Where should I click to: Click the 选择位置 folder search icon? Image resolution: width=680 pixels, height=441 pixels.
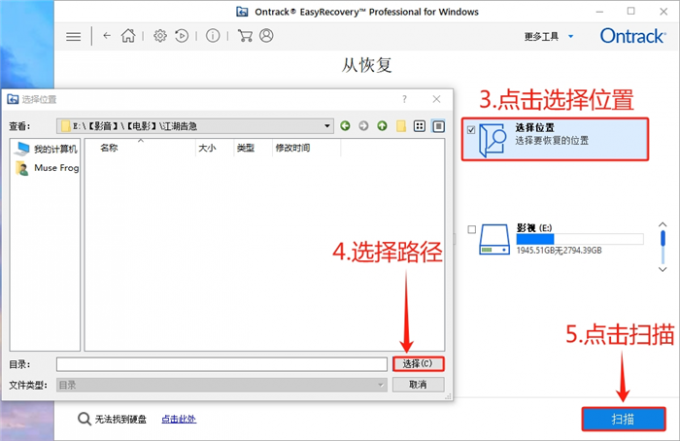click(493, 140)
